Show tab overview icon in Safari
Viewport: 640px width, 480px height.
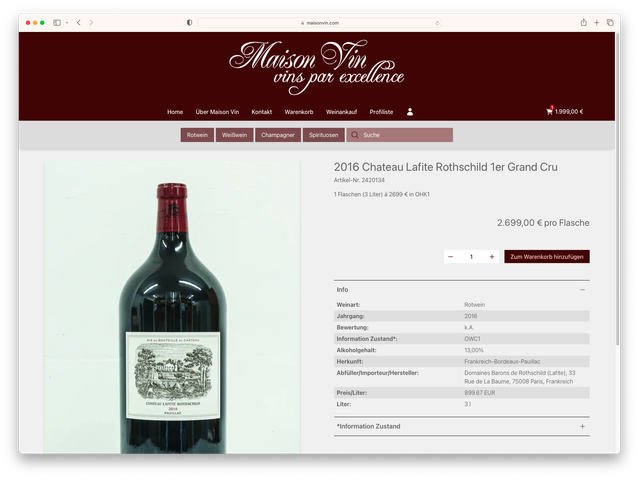point(610,22)
